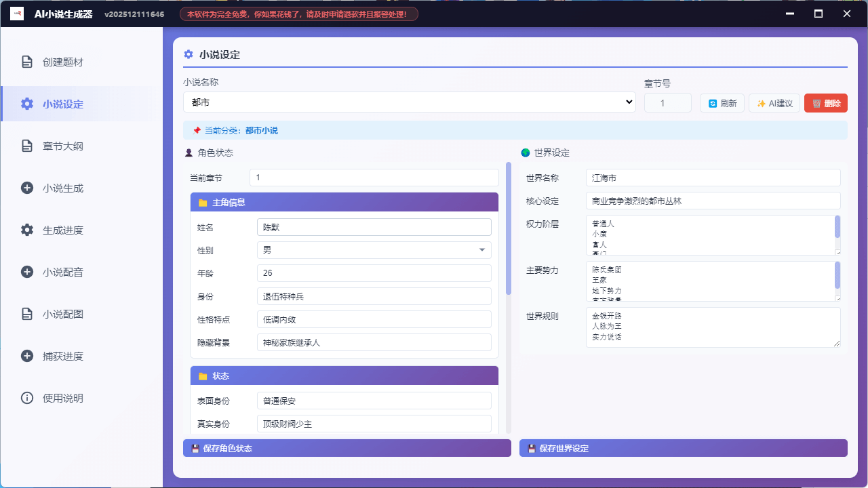Click the save disk icon on 保存世界设定
This screenshot has height=488, width=868.
530,448
